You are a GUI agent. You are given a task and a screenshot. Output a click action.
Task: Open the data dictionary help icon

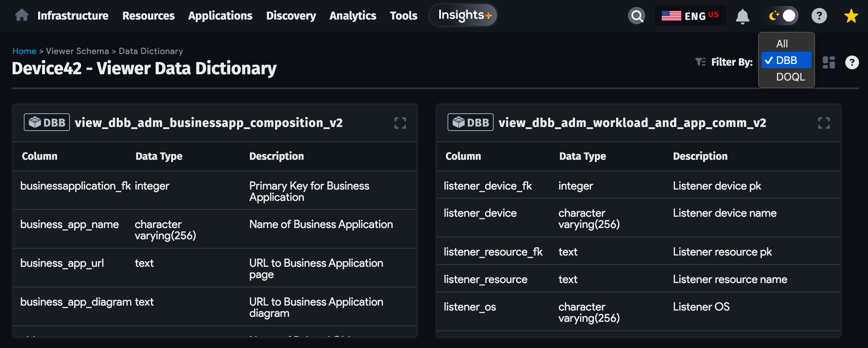pyautogui.click(x=852, y=62)
